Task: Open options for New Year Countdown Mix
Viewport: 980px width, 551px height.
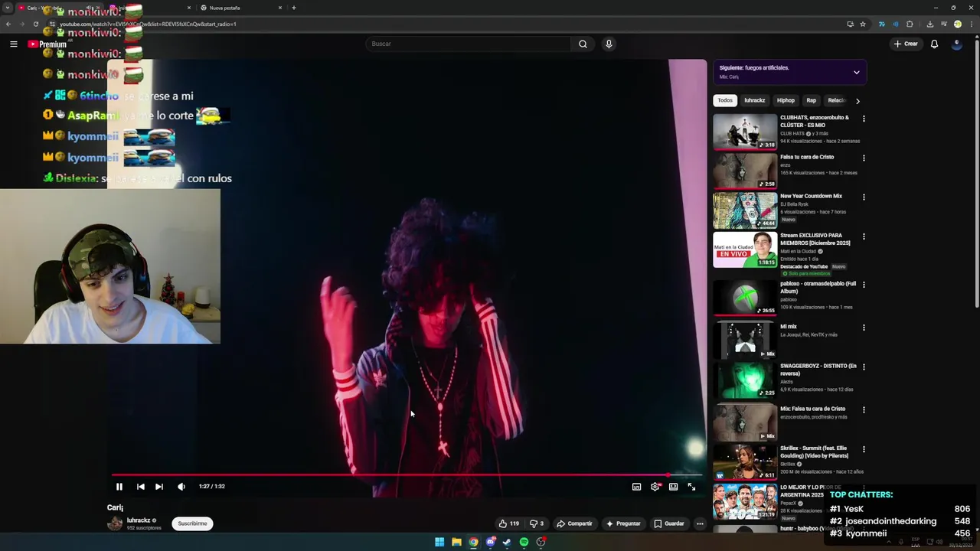Action: [x=864, y=197]
